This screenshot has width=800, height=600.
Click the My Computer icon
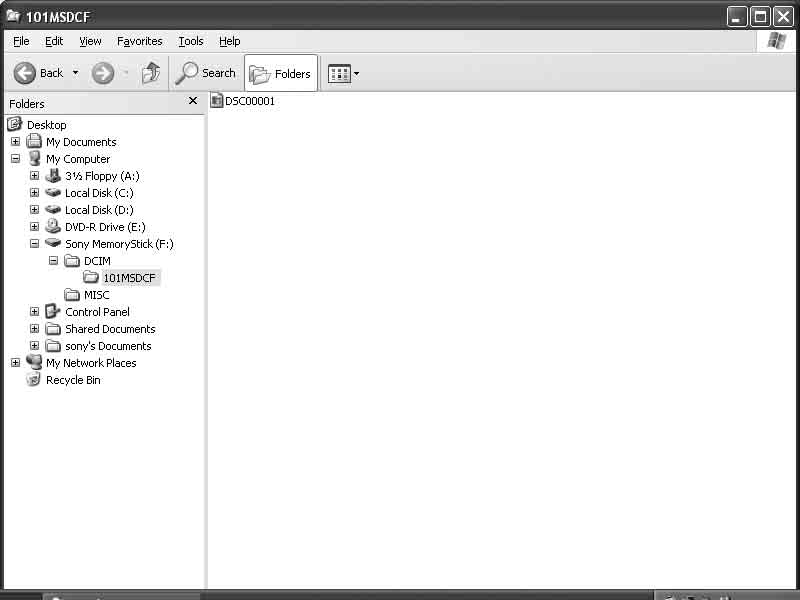(x=34, y=158)
